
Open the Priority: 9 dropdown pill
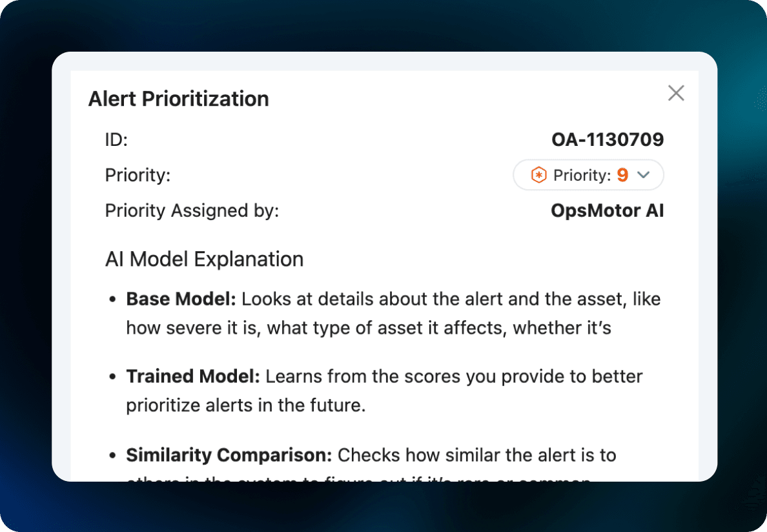pos(588,174)
